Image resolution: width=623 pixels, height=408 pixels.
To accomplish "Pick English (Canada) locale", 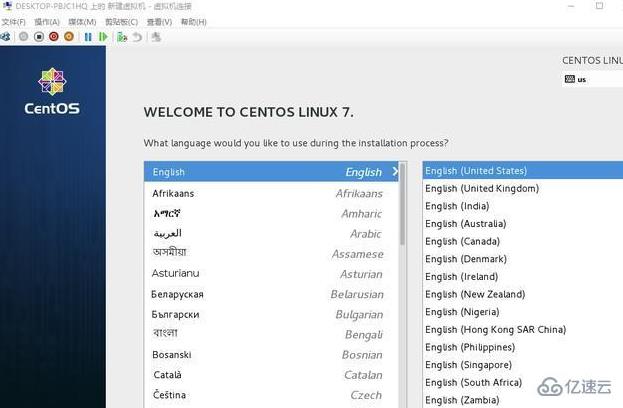I will (x=523, y=242).
